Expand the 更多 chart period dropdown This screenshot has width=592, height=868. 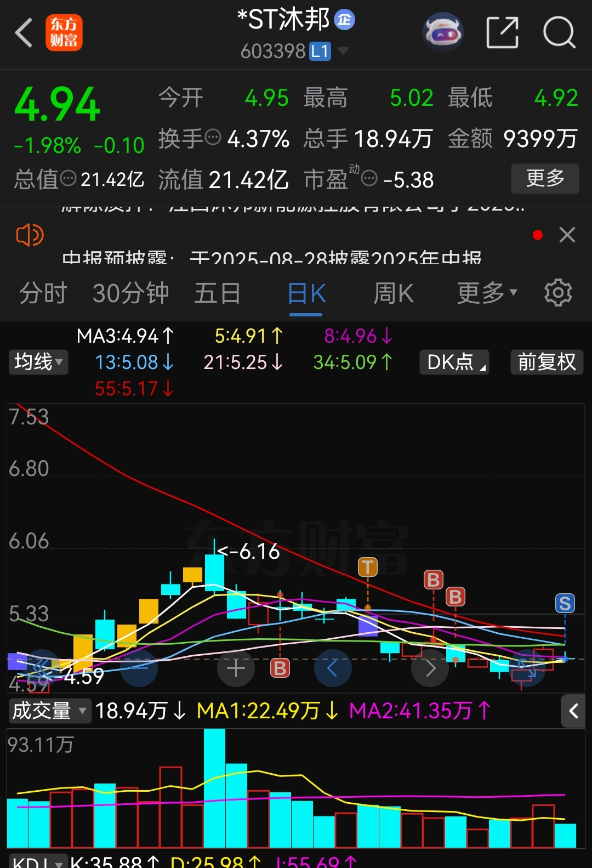click(x=487, y=293)
